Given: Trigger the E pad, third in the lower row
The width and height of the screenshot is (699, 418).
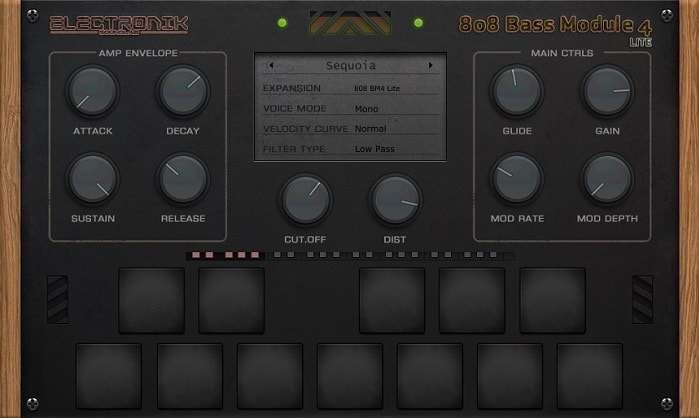Looking at the screenshot, I should tap(270, 376).
